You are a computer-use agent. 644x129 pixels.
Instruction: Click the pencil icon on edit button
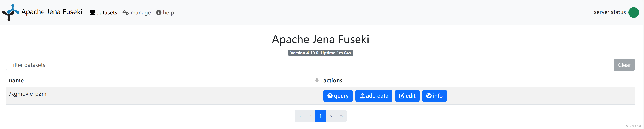[402, 96]
